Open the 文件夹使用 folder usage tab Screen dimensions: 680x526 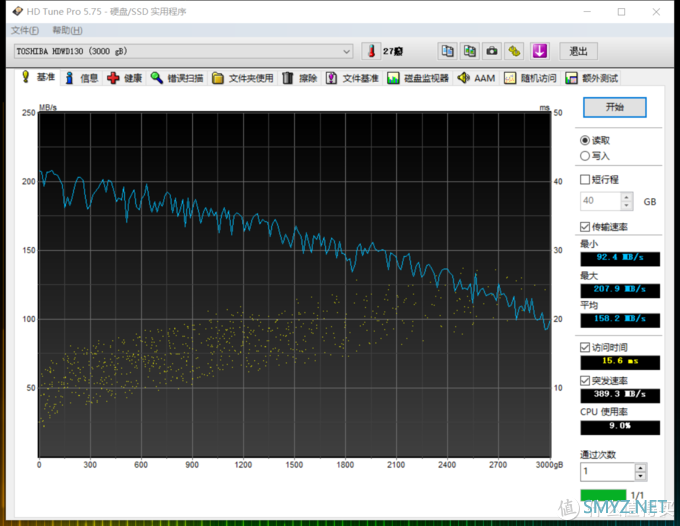click(243, 78)
